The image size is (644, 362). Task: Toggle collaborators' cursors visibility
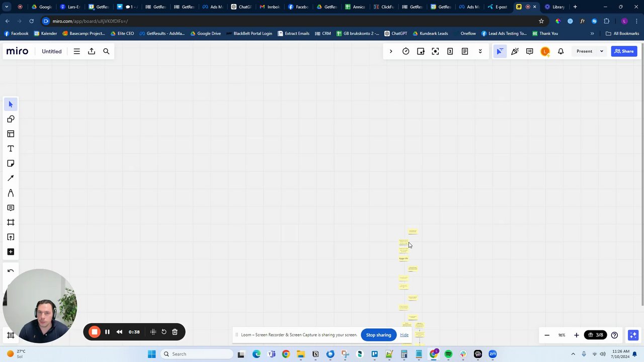[500, 51]
